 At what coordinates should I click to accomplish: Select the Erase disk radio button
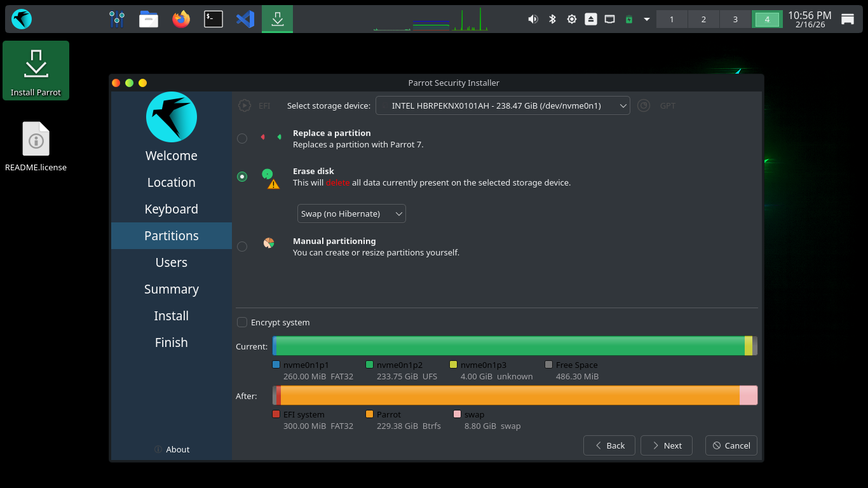(242, 177)
